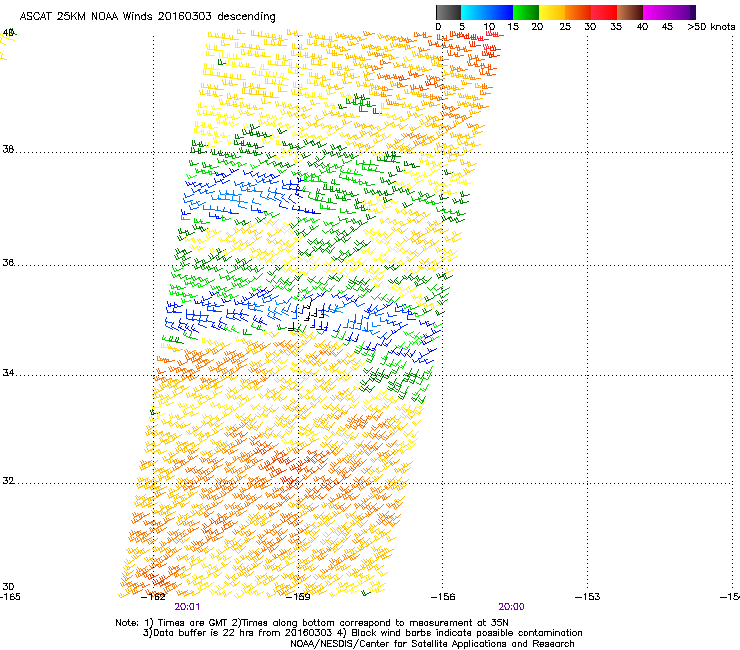Click the orange 25-30 knots legend segment
This screenshot has height=650, width=740.
(578, 12)
